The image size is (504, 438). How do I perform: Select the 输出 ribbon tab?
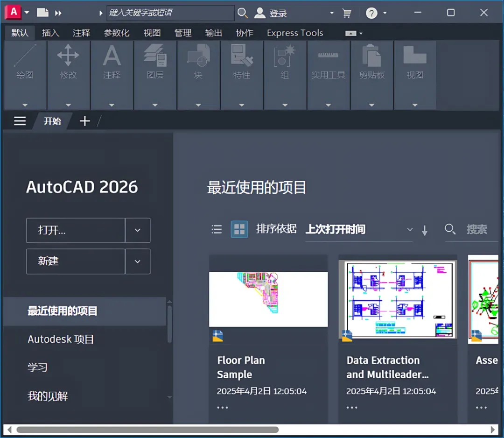214,33
